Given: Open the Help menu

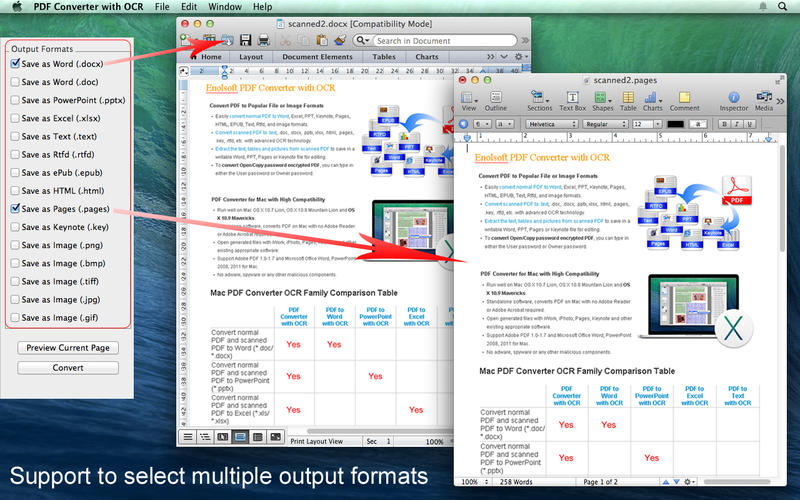Looking at the screenshot, I should point(262,7).
